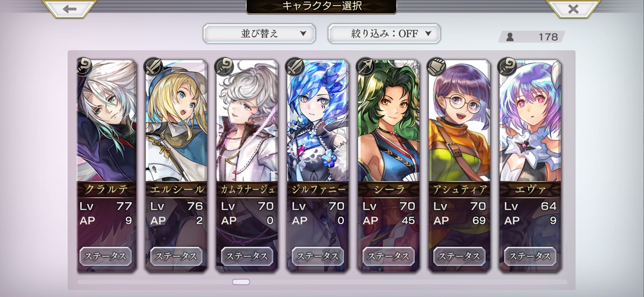Select the エルシール character portrait
The image size is (644, 297).
coord(176,121)
